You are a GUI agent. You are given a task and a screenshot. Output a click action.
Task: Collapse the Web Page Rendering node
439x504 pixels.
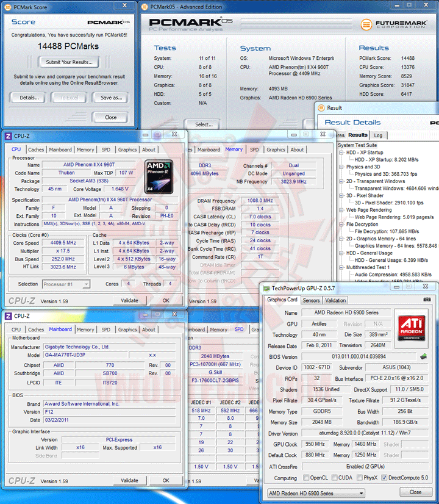coord(341,210)
